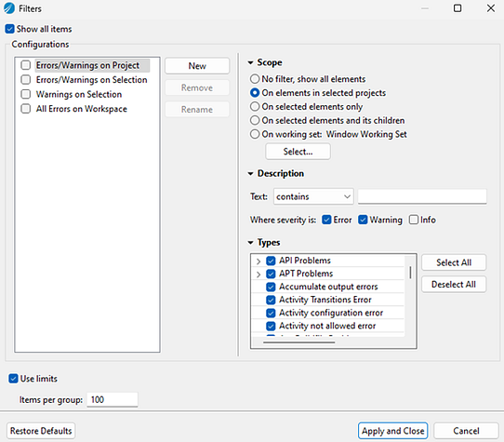Click Deselect All types button

(x=454, y=285)
